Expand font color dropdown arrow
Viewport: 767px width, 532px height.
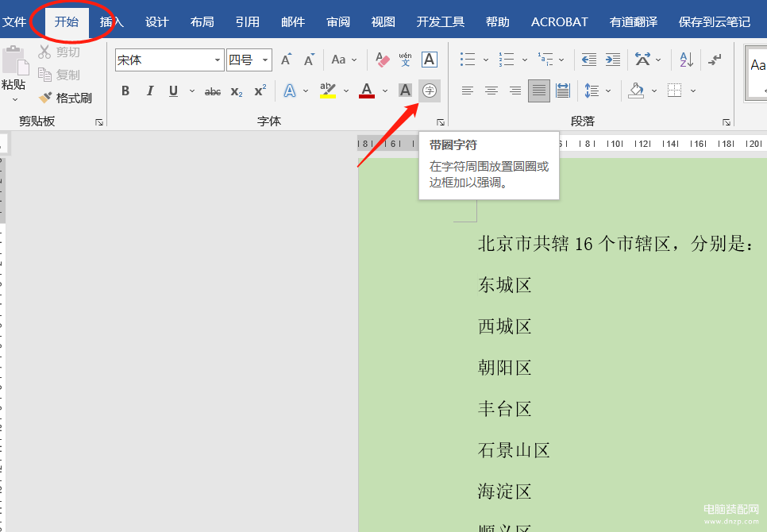click(x=385, y=91)
